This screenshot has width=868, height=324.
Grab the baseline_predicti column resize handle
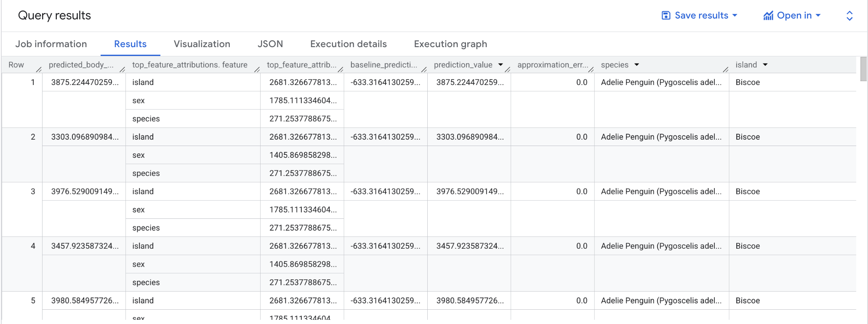pyautogui.click(x=424, y=69)
